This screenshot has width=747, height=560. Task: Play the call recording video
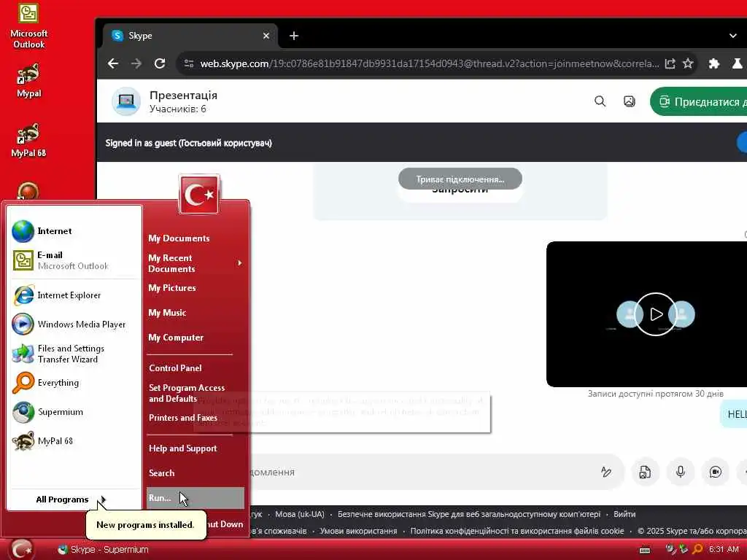pyautogui.click(x=656, y=314)
